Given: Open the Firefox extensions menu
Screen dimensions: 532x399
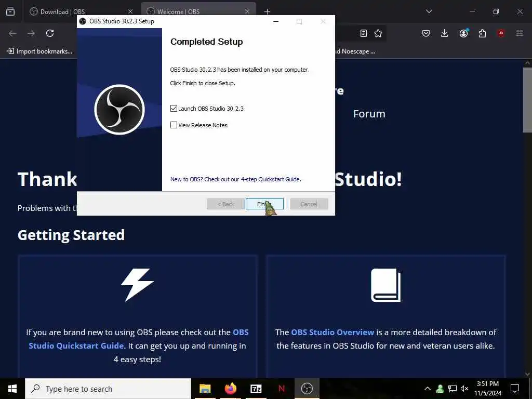Looking at the screenshot, I should coord(482,33).
